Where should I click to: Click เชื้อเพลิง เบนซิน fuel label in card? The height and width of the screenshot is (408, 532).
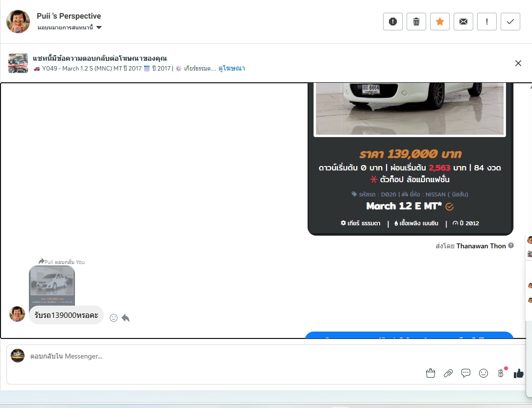tap(416, 223)
